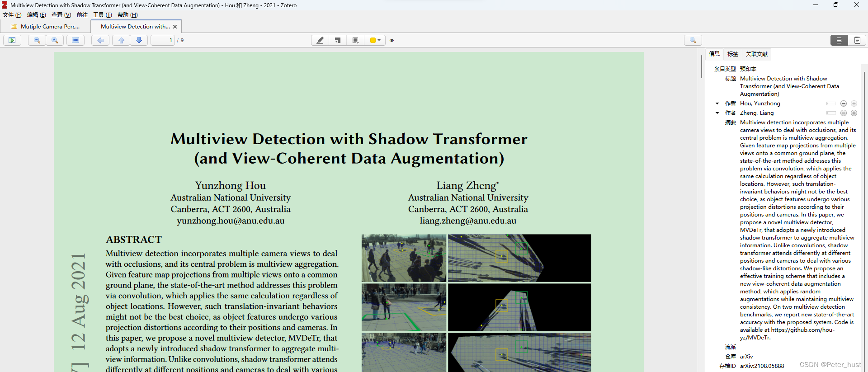Screen dimensions: 868x372
Task: Fit the PDF to page width
Action: (75, 40)
